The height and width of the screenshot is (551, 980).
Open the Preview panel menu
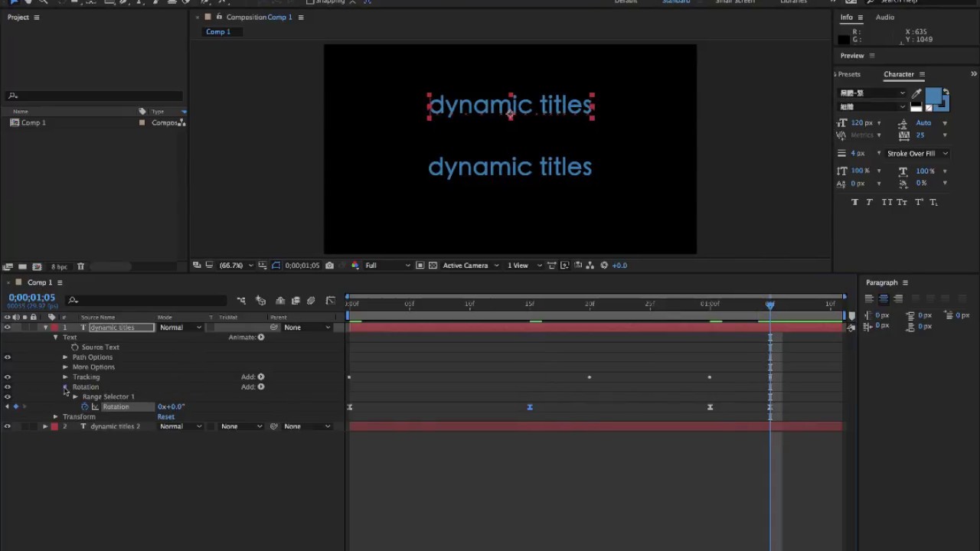(x=872, y=56)
